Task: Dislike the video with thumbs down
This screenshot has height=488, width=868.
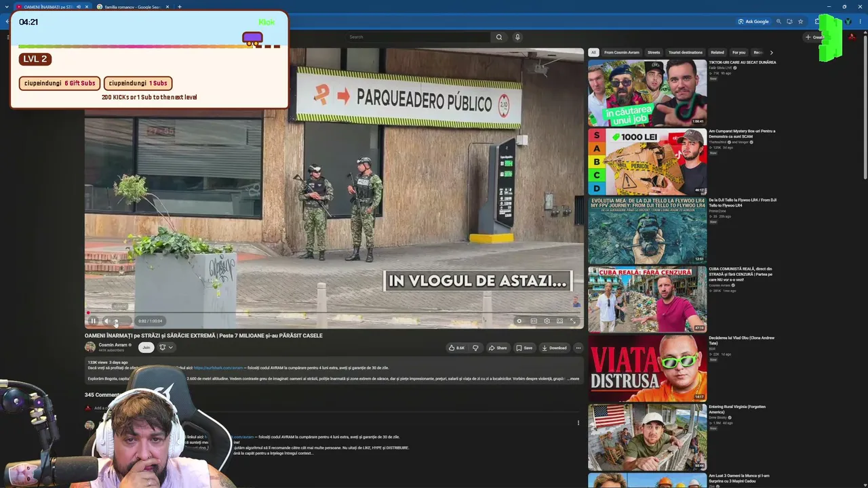Action: tap(475, 348)
